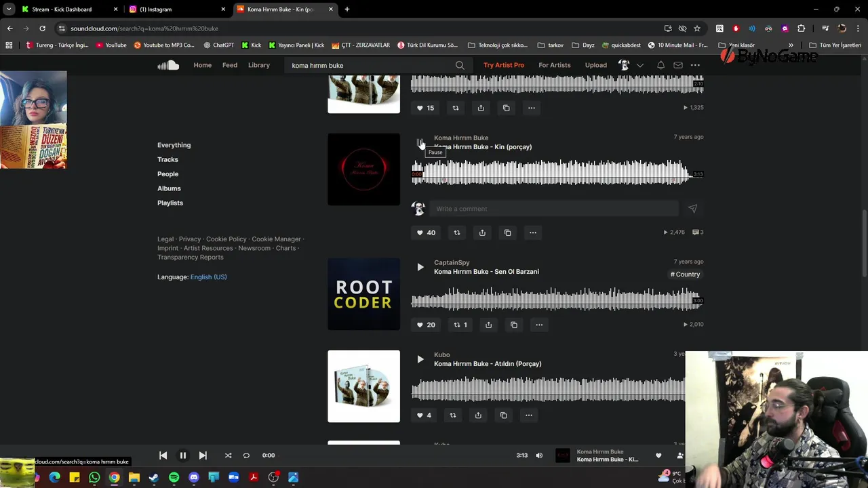Viewport: 868px width, 488px height.
Task: Repost the Sen Ol Barzani track
Action: pos(460,325)
